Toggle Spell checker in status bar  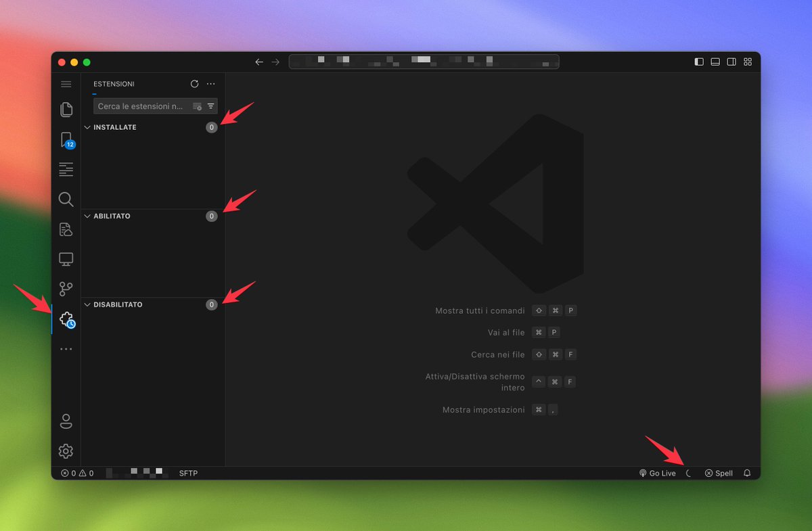tap(719, 474)
